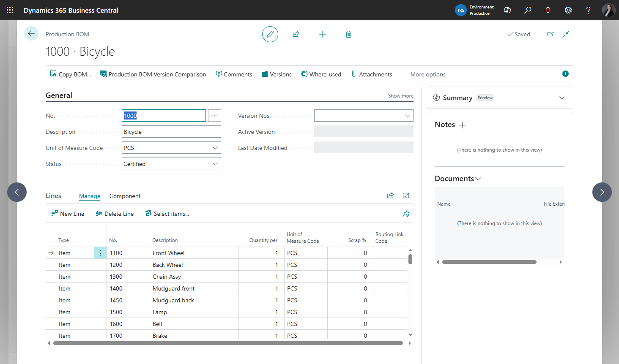Open the Version Nos. dropdown

pyautogui.click(x=408, y=116)
